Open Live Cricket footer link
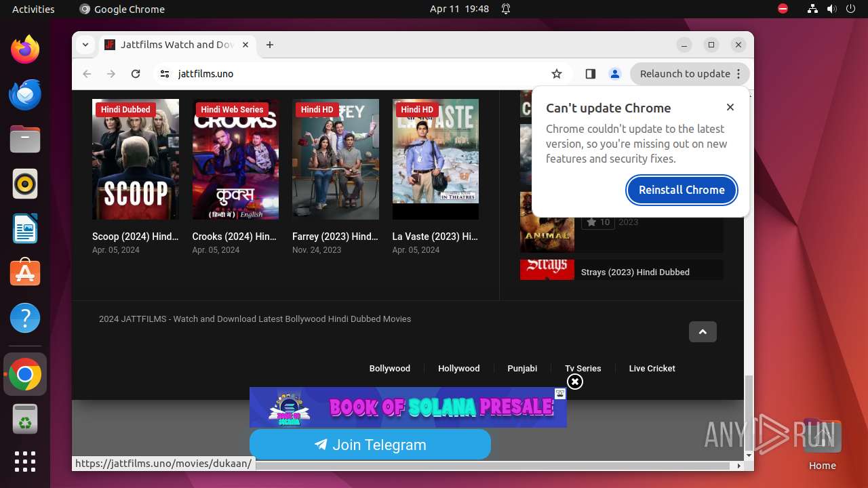The width and height of the screenshot is (868, 488). (x=652, y=368)
